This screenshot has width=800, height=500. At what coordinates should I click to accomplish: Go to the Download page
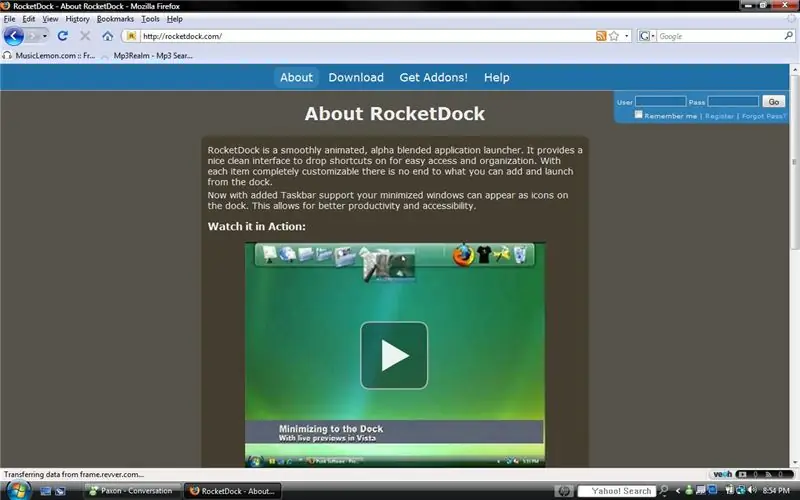[356, 78]
